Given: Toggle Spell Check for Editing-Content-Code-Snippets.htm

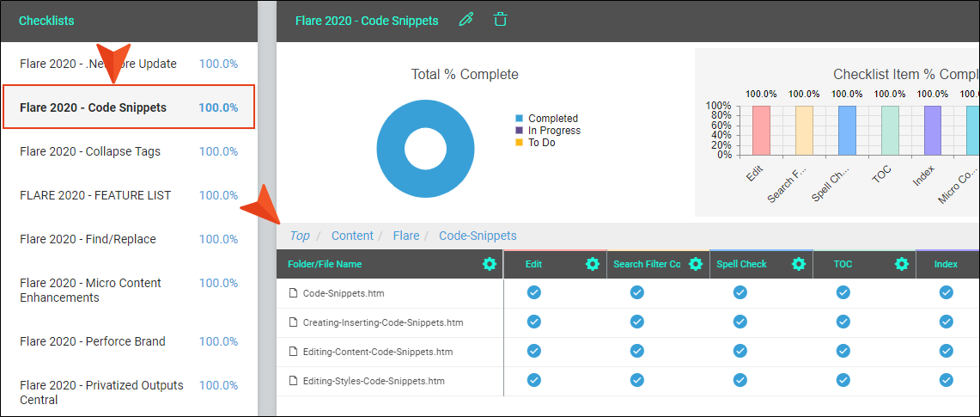Looking at the screenshot, I should (x=740, y=351).
